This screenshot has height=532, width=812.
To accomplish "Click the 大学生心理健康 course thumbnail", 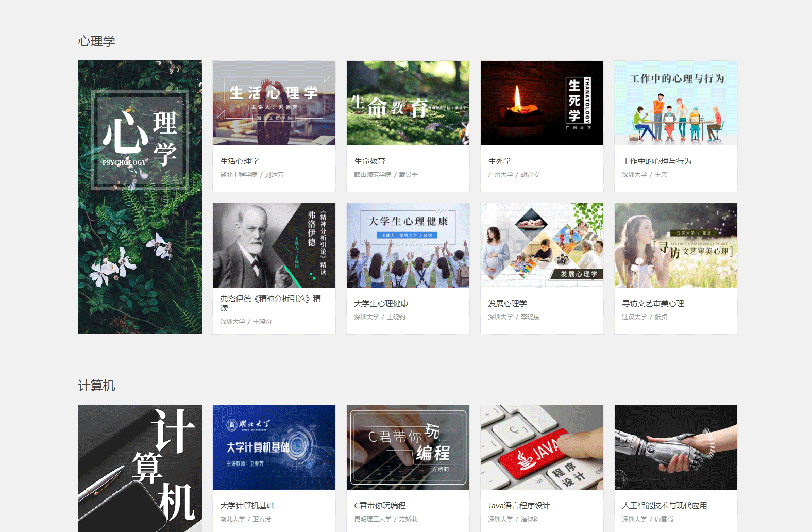I will pos(408,245).
